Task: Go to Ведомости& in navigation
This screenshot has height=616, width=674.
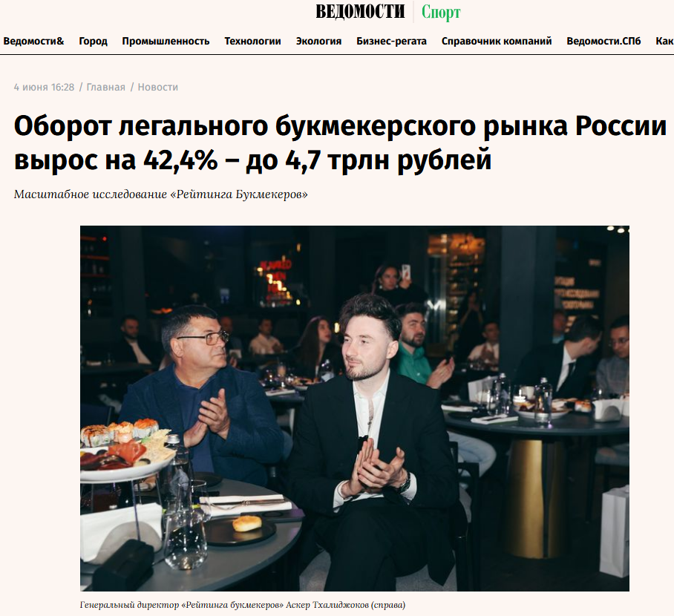Action: [33, 42]
